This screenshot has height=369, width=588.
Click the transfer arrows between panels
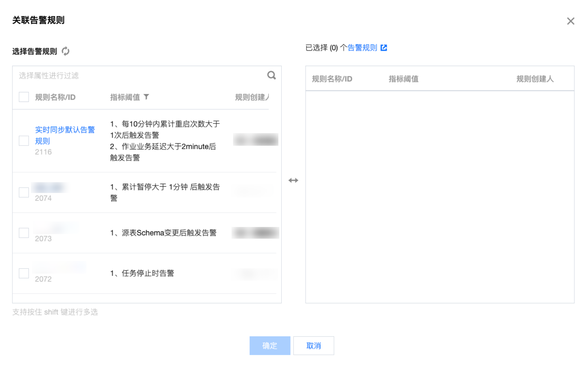(x=293, y=180)
